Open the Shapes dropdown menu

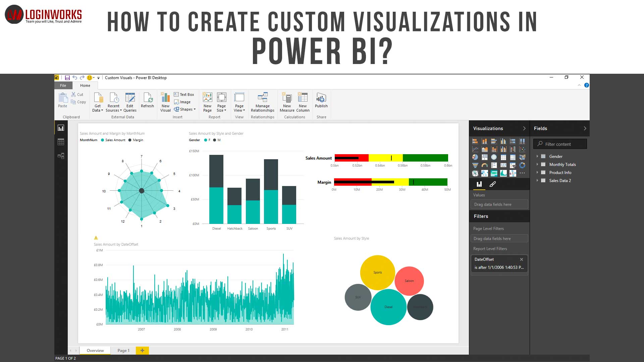point(185,109)
